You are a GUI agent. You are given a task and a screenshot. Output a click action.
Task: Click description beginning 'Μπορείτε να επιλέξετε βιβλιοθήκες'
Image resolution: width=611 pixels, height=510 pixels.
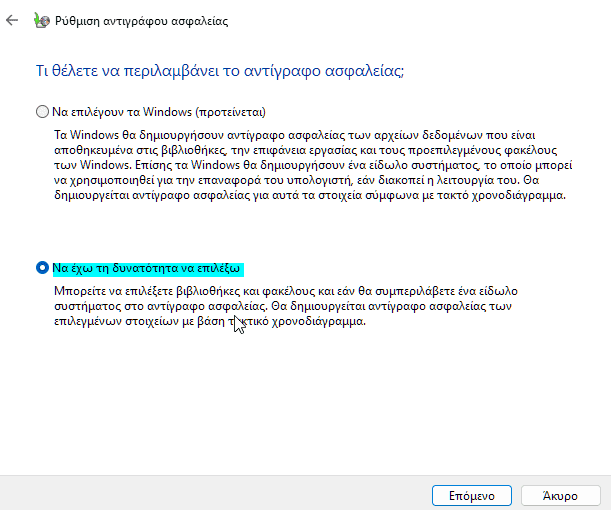(x=286, y=306)
